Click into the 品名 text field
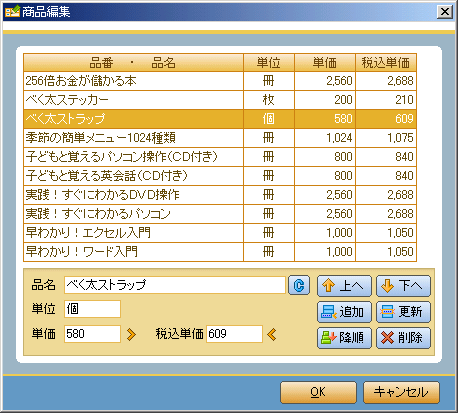 pyautogui.click(x=175, y=285)
